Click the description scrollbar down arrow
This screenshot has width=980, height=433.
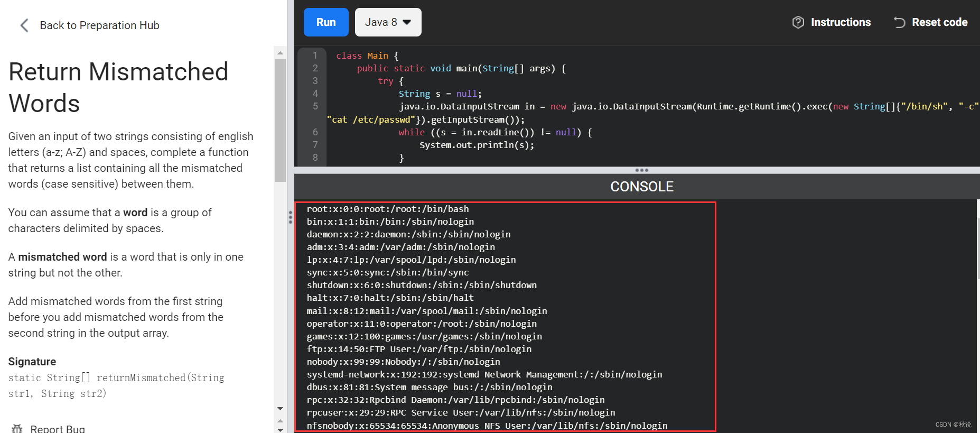click(x=280, y=409)
